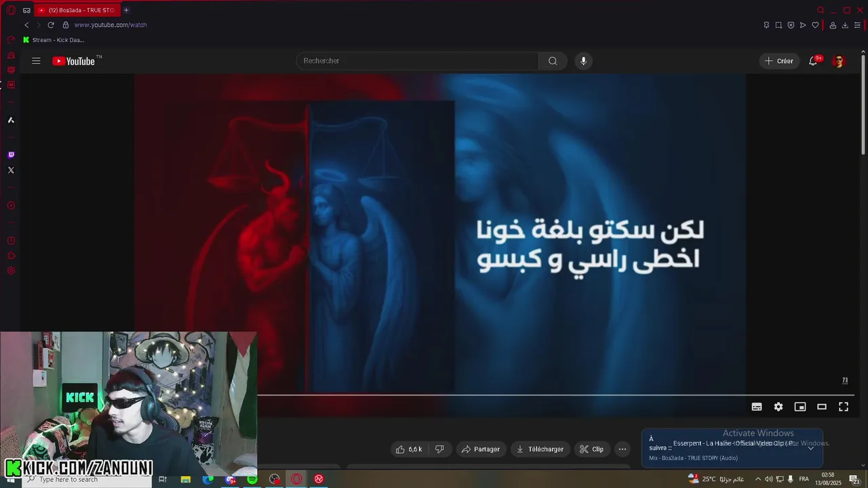Open Aria AI in the sidebar
The height and width of the screenshot is (488, 868).
click(11, 120)
